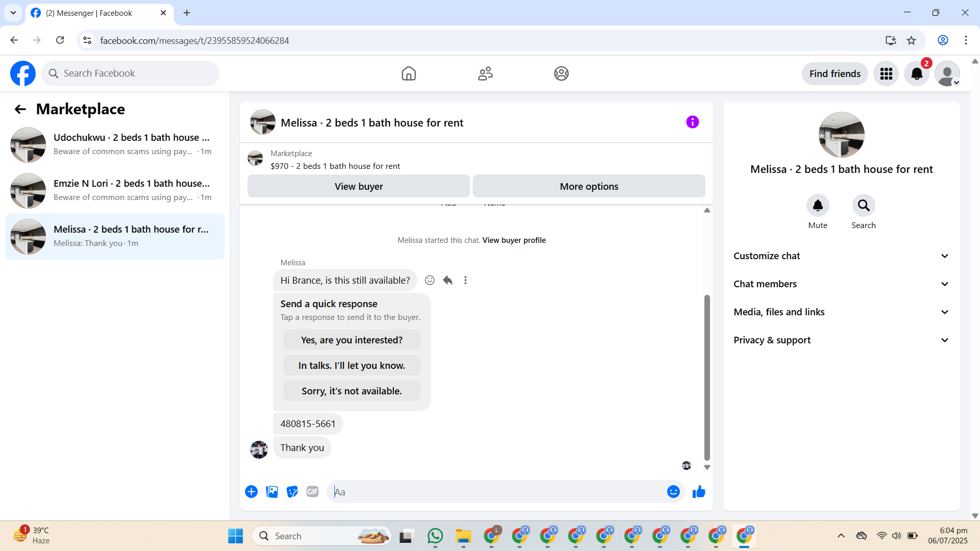
Task: Open File Explorer from the taskbar
Action: tap(463, 536)
